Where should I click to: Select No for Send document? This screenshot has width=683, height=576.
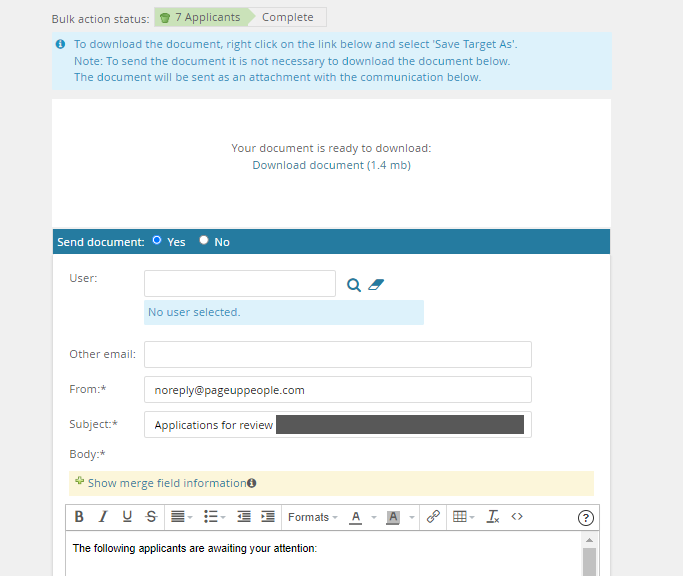coord(203,240)
